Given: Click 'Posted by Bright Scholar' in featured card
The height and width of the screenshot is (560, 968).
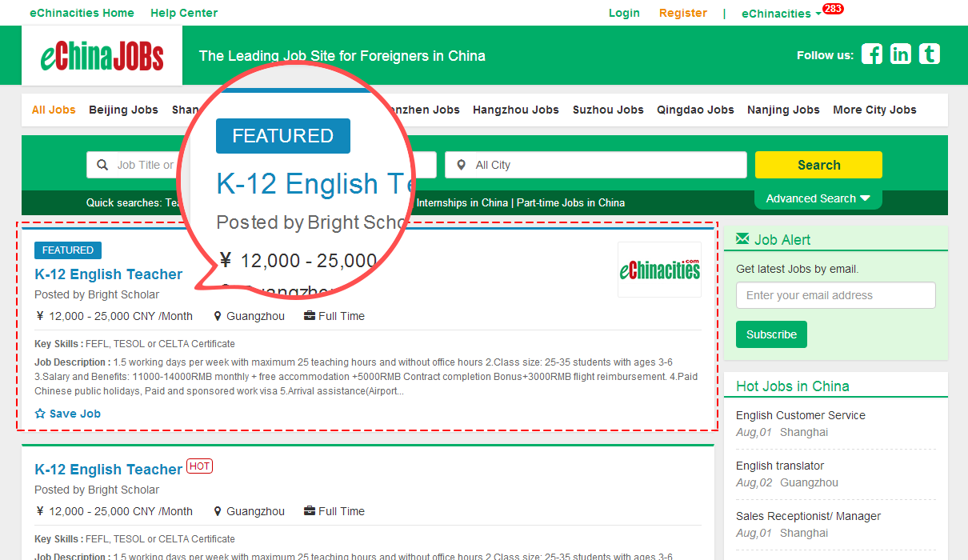Looking at the screenshot, I should [x=97, y=294].
